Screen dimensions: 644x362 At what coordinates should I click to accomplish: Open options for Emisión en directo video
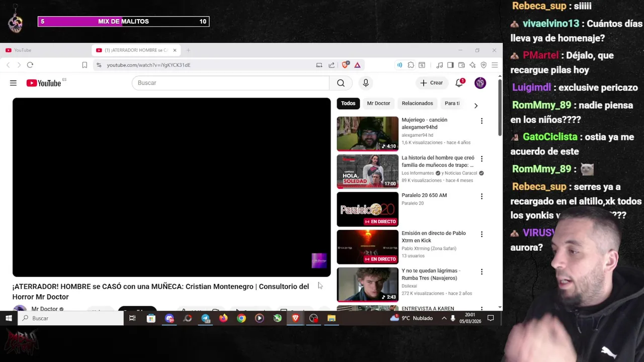481,234
